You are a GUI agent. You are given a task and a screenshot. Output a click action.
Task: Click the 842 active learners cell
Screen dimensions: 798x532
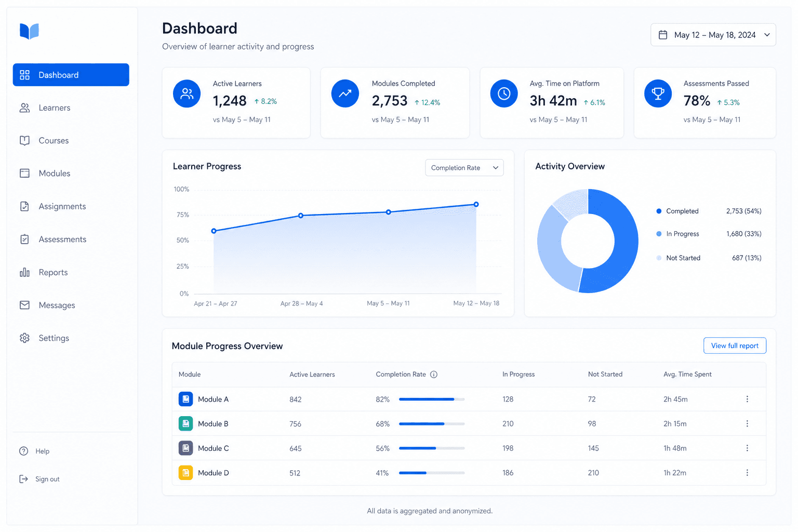[x=296, y=400]
